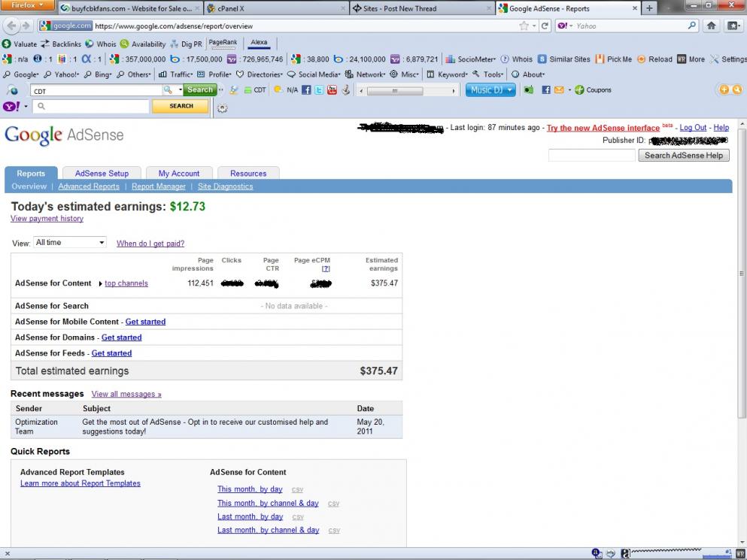This screenshot has height=560, width=747.
Task: Open the Site Diagnostics link
Action: point(226,186)
